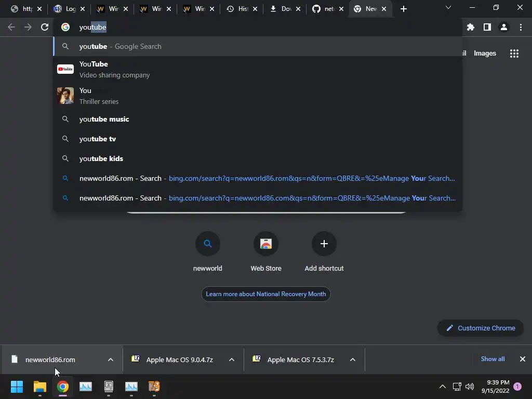Open the Extensions puzzle icon
This screenshot has width=532, height=399.
click(470, 27)
